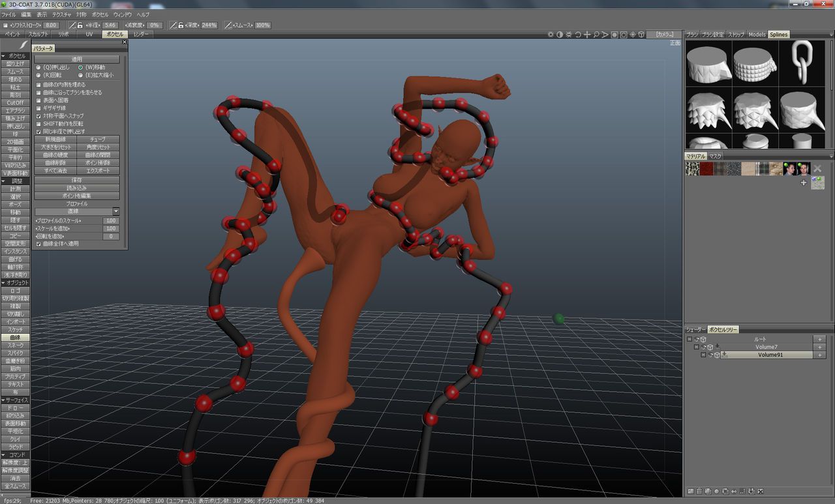The height and width of the screenshot is (504, 835).
Task: Click the target crosshair icon in the viewport toolbar
Action: point(633,34)
